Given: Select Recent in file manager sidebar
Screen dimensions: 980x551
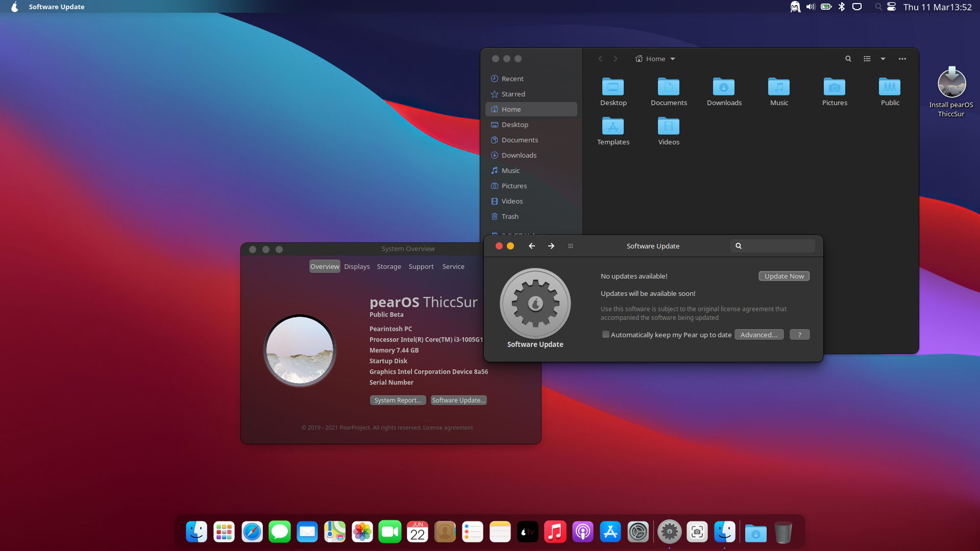Looking at the screenshot, I should (x=531, y=79).
